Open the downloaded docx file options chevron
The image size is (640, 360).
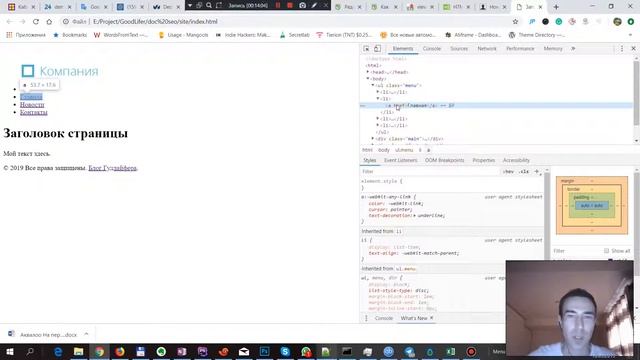point(86,334)
